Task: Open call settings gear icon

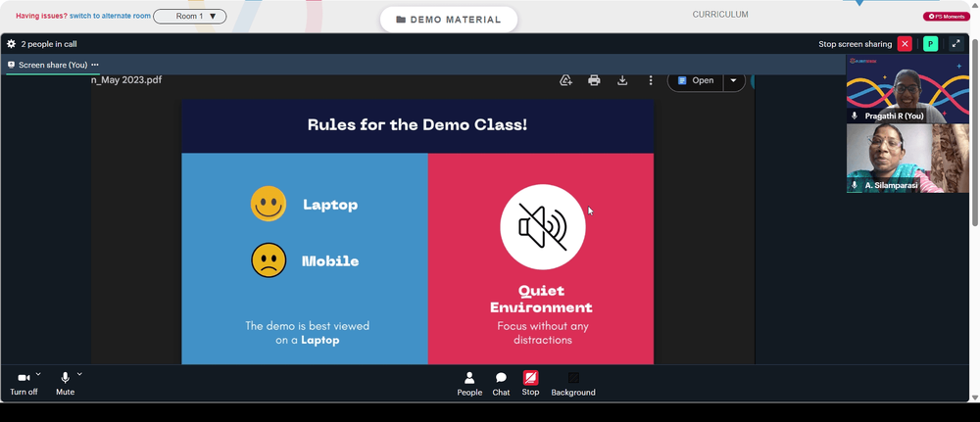Action: [x=11, y=44]
